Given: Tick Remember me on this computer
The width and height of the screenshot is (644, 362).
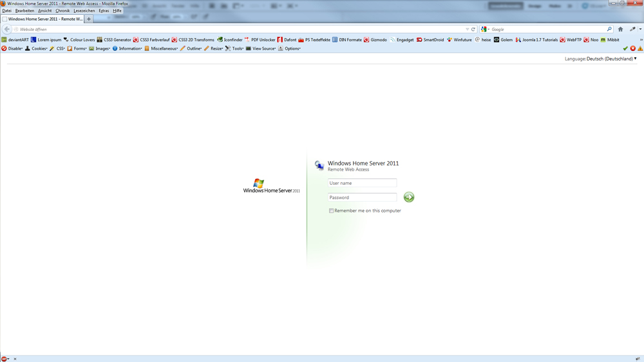Looking at the screenshot, I should coord(331,211).
